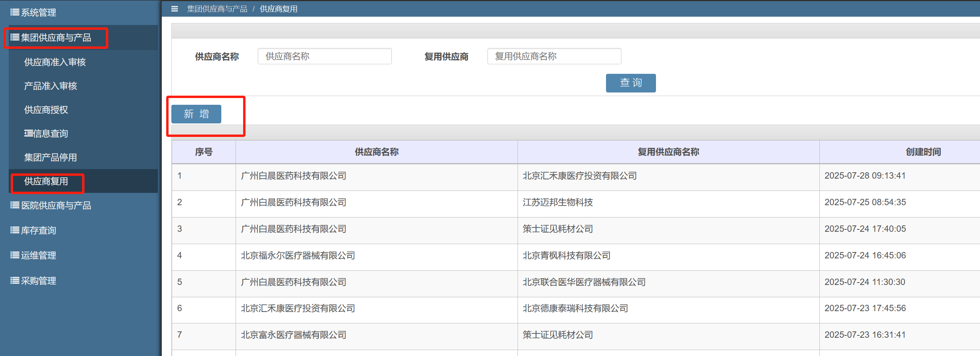Toggle sidebar with the hamburger icon
The width and height of the screenshot is (980, 356).
[x=175, y=9]
